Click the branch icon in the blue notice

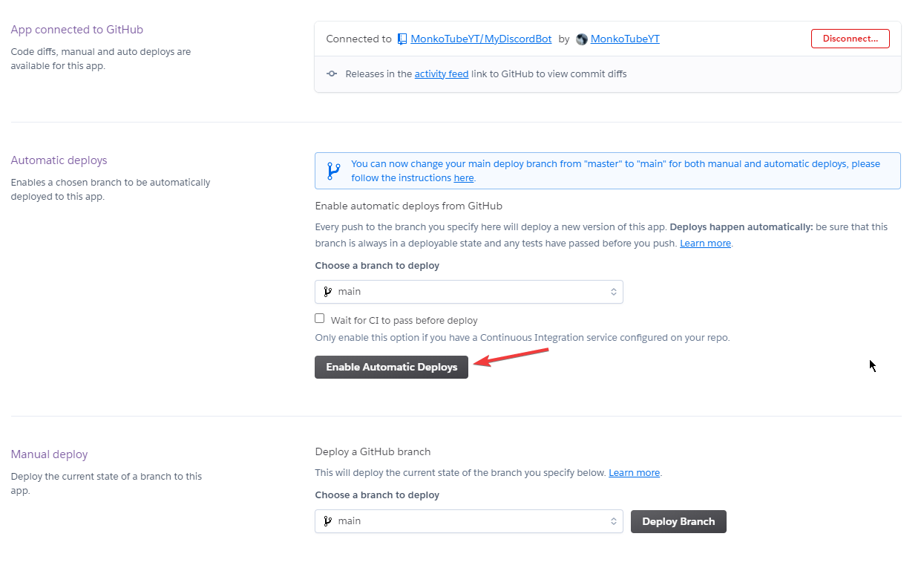[x=333, y=171]
